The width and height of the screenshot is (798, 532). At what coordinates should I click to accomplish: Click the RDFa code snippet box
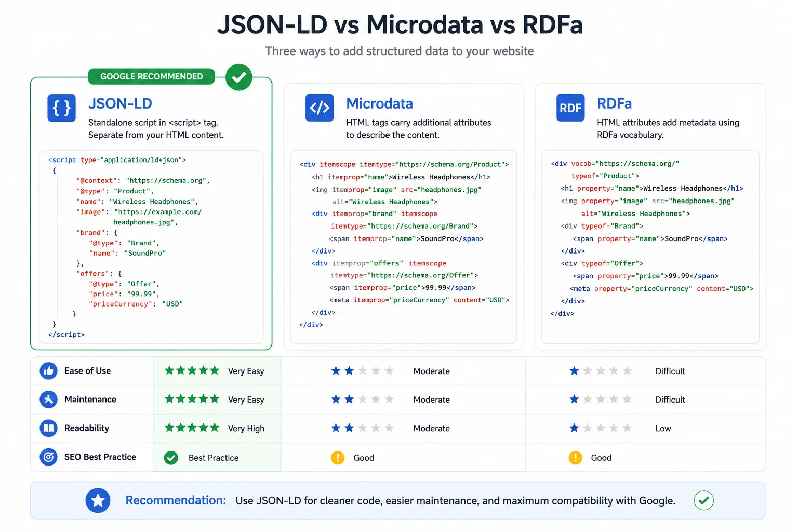pyautogui.click(x=650, y=247)
